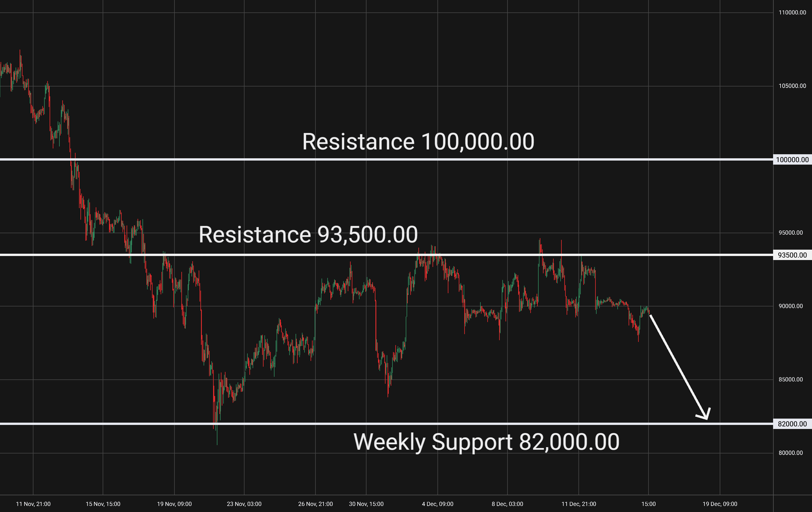Image resolution: width=812 pixels, height=512 pixels.
Task: Click the 105000.00 price axis label
Action: point(792,86)
